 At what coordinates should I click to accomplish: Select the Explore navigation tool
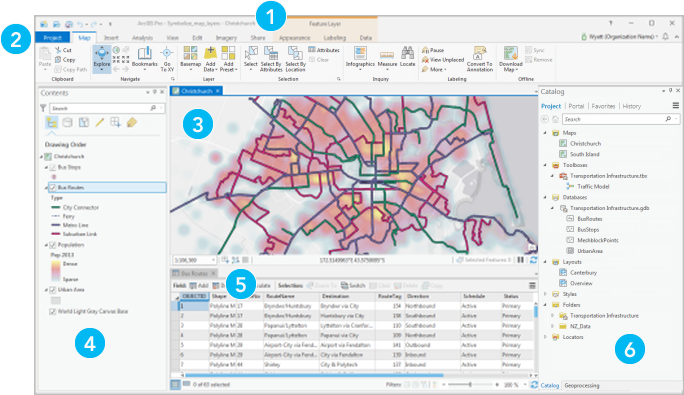(102, 59)
